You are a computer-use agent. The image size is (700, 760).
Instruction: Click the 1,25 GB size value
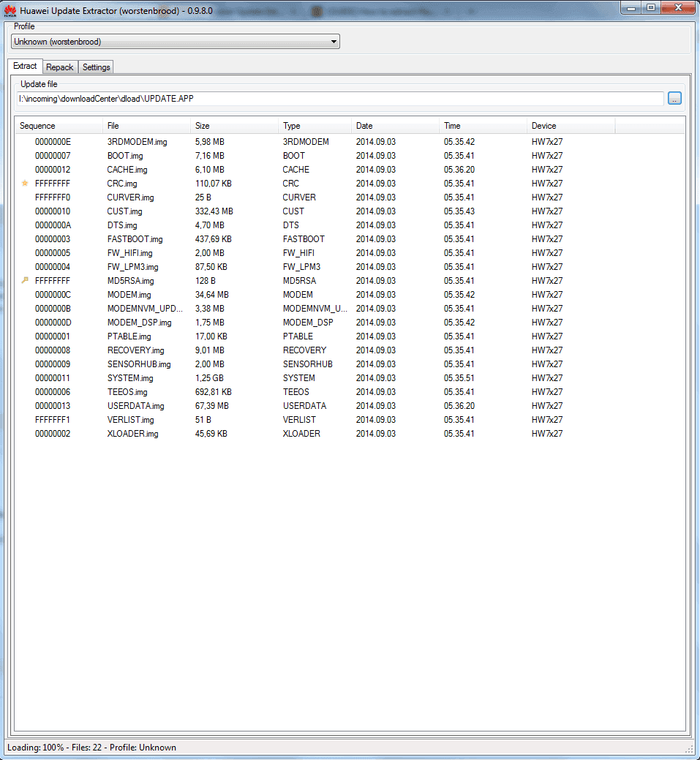(209, 378)
